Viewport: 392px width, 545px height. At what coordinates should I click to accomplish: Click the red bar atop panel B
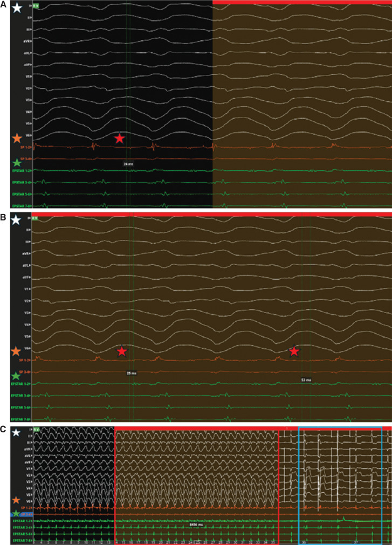pyautogui.click(x=210, y=215)
